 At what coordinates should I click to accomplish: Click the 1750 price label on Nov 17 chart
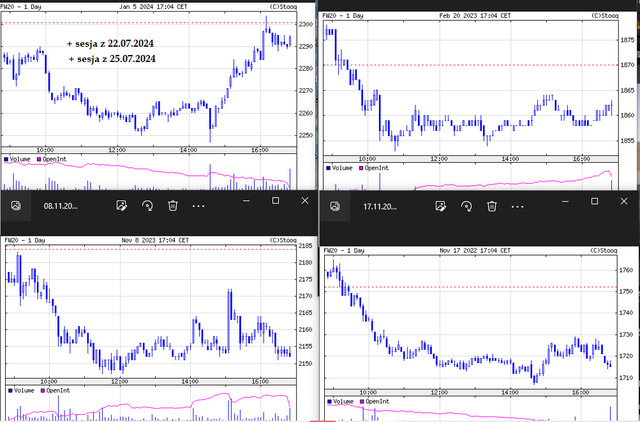(626, 291)
